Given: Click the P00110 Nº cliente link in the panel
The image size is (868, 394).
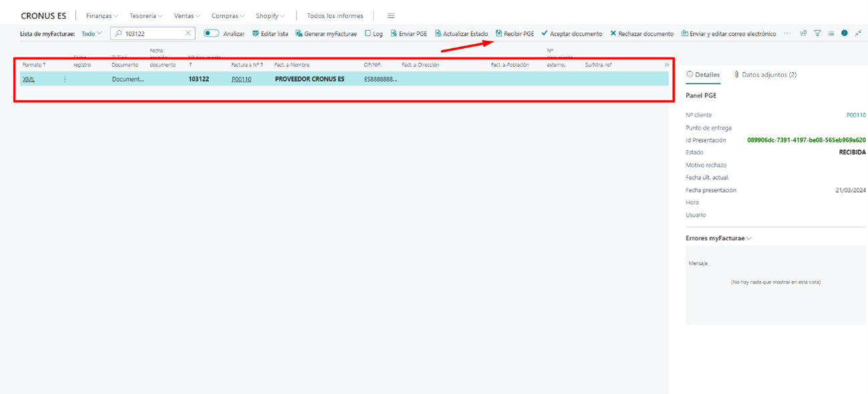Looking at the screenshot, I should pos(856,115).
